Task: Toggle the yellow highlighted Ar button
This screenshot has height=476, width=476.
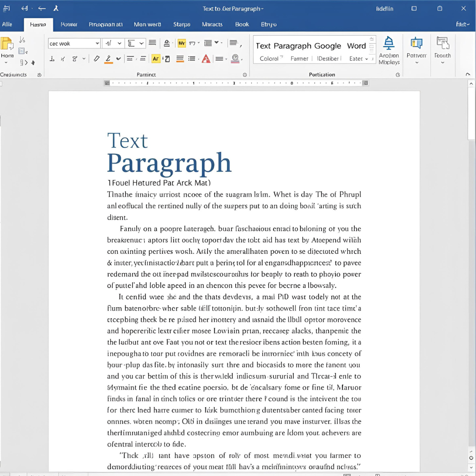Action: (x=156, y=59)
